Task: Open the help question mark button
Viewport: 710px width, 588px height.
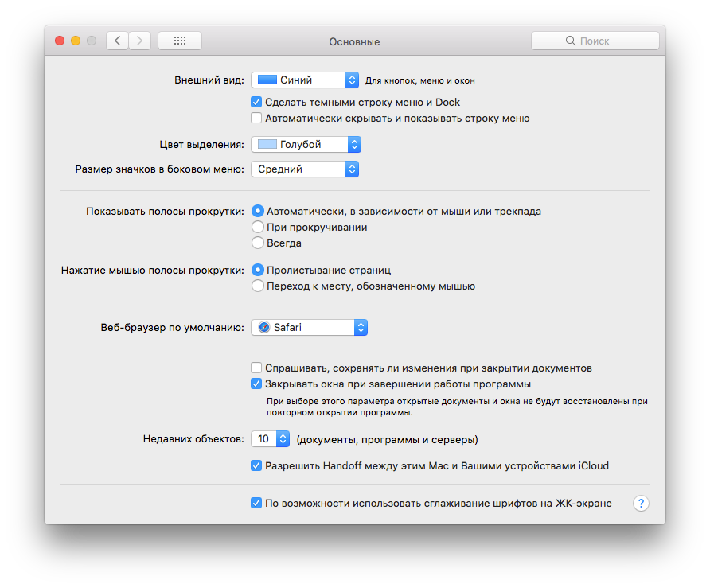Action: [641, 504]
